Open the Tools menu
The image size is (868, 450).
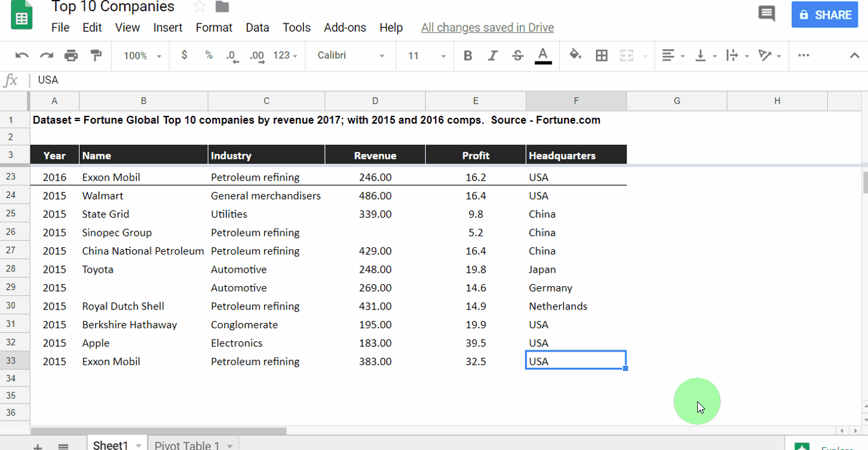296,27
